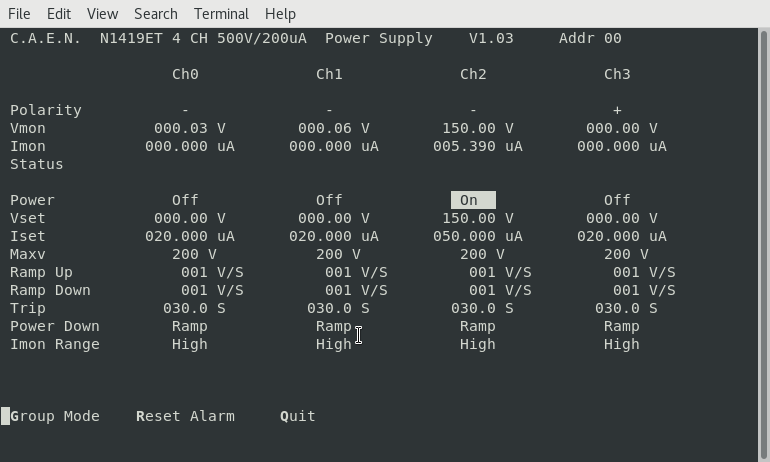
Task: Click Ch3 Vmon reading 000.00 V
Action: click(x=622, y=129)
